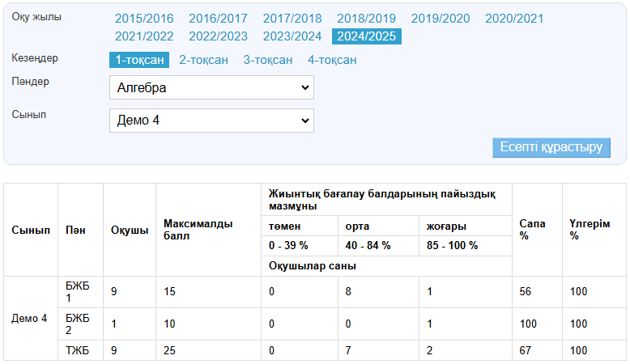
Task: Open the 2021/2022 school year
Action: [144, 36]
